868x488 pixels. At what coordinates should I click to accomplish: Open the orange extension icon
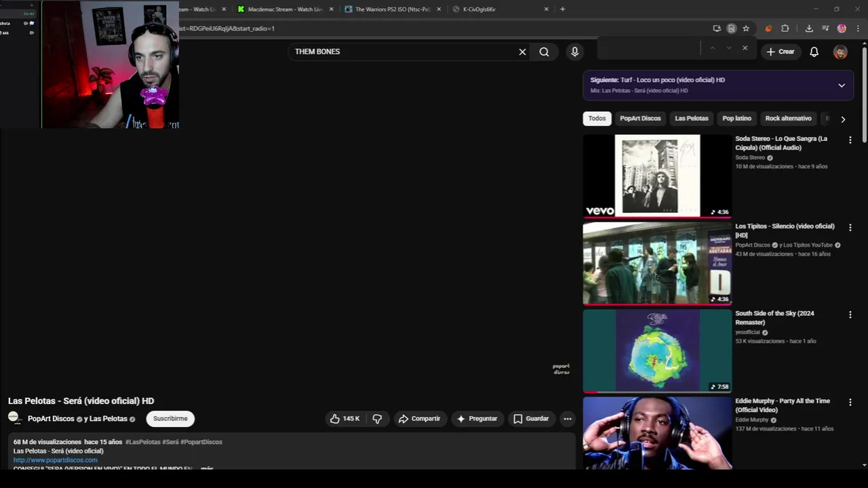(x=768, y=28)
